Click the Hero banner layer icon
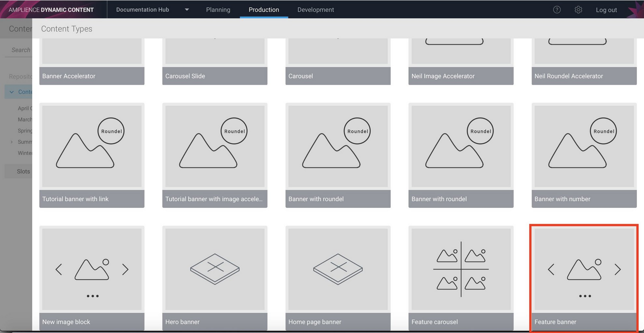 coord(215,269)
